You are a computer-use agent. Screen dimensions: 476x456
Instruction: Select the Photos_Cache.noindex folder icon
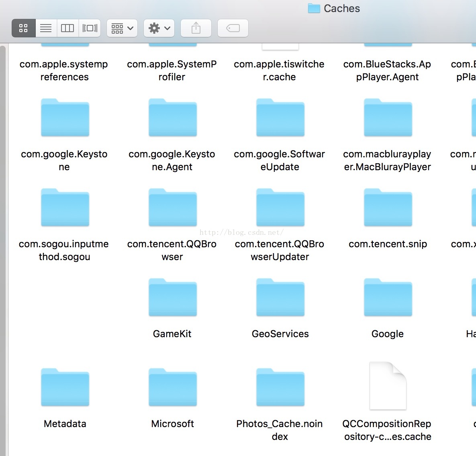point(280,387)
